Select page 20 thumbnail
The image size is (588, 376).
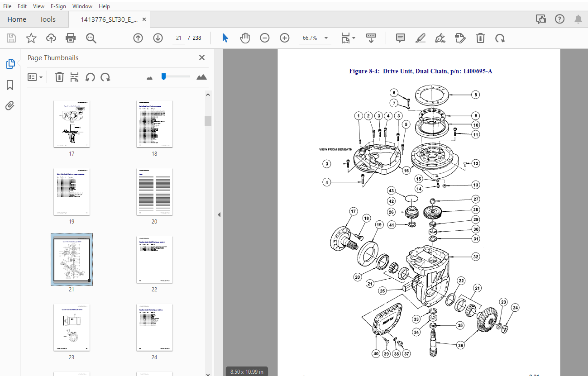[154, 192]
